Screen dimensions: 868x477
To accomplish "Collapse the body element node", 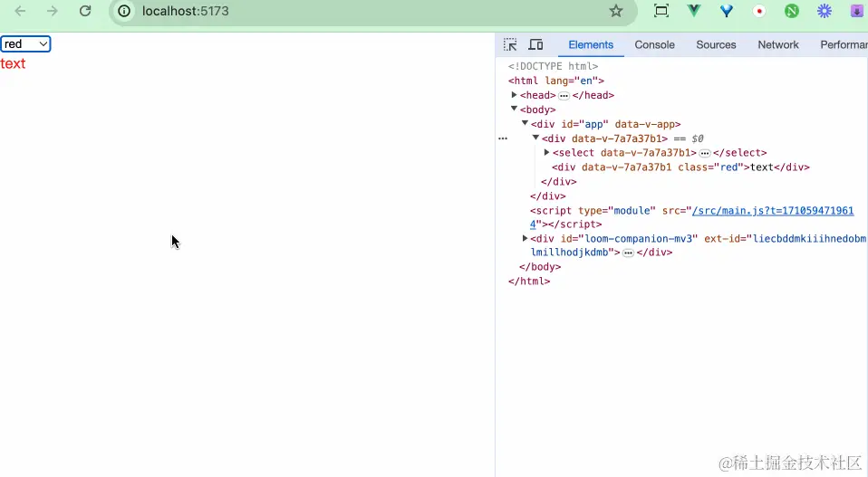I will pyautogui.click(x=514, y=110).
